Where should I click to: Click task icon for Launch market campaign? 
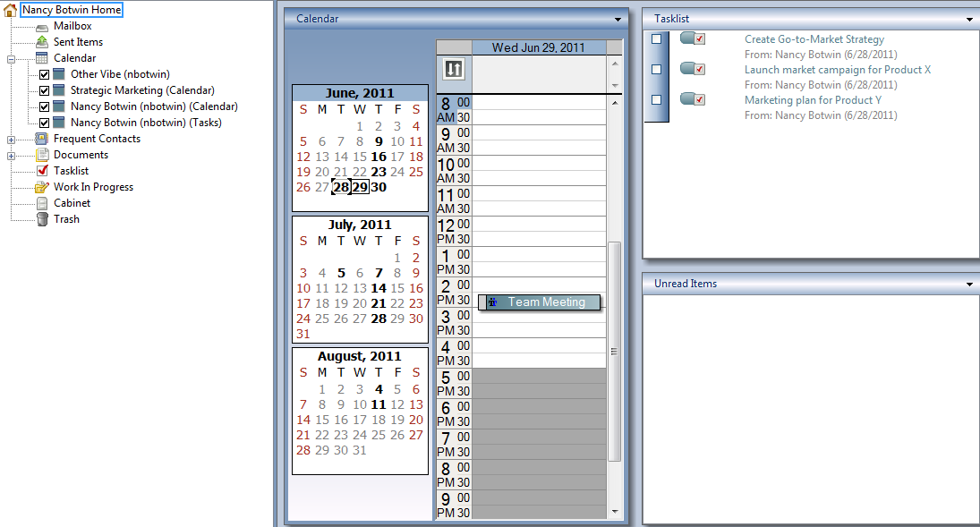[x=693, y=69]
